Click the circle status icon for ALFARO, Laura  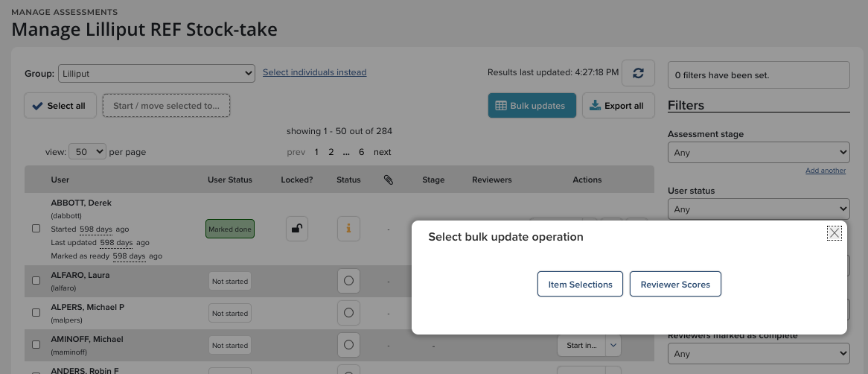click(348, 281)
